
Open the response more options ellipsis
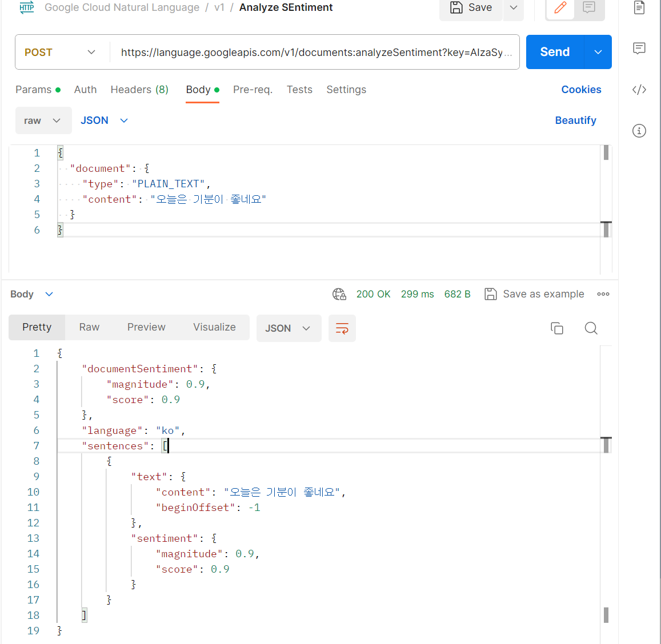pos(603,294)
